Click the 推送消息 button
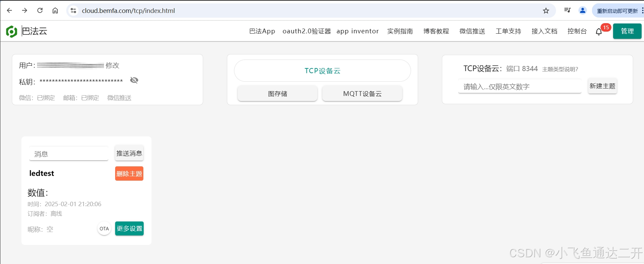 tap(129, 153)
